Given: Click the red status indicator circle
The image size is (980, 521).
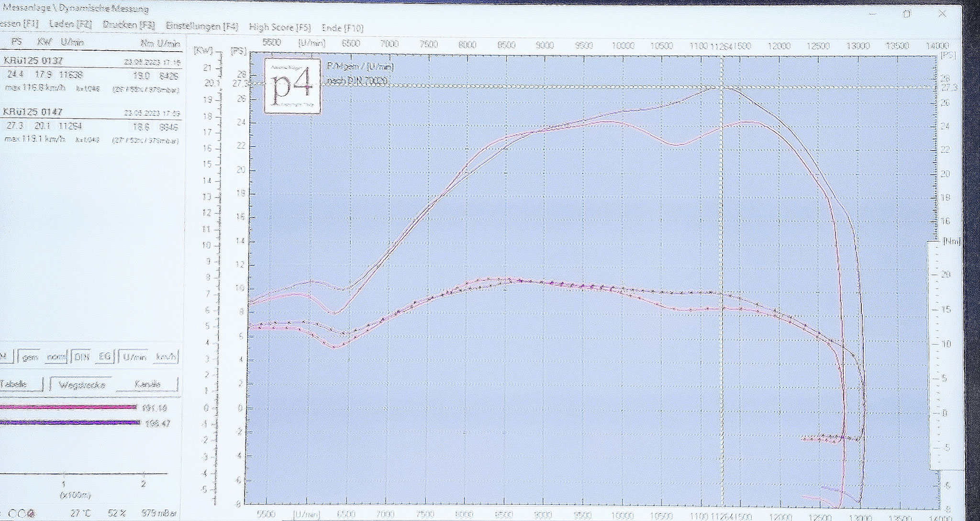Looking at the screenshot, I should [32, 514].
